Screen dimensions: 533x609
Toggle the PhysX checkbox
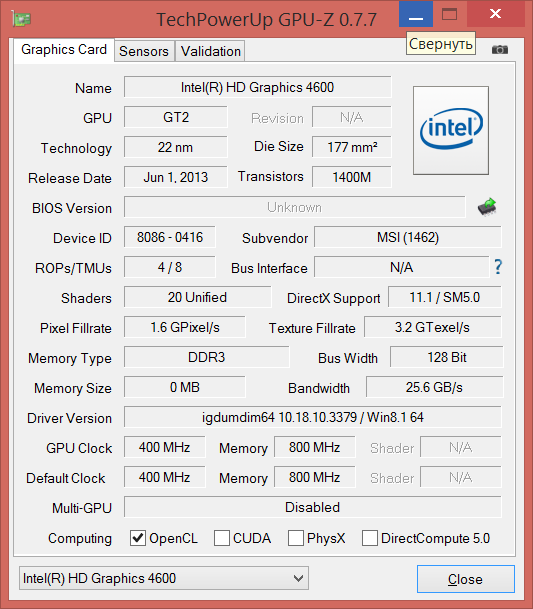pos(296,538)
